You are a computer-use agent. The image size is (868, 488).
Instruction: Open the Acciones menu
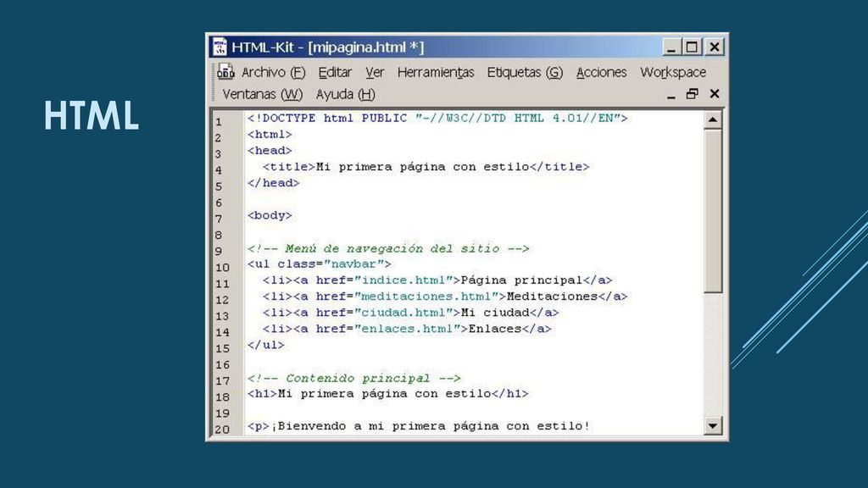601,73
